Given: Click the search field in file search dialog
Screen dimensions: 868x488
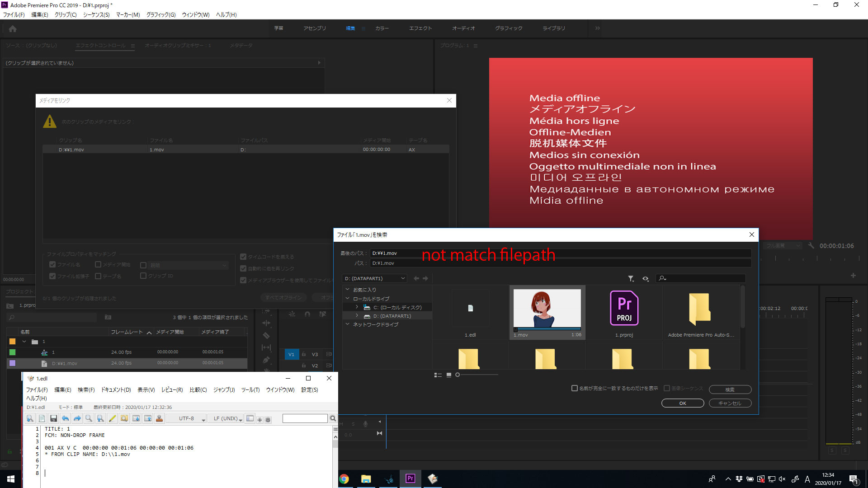Looking at the screenshot, I should (x=701, y=278).
